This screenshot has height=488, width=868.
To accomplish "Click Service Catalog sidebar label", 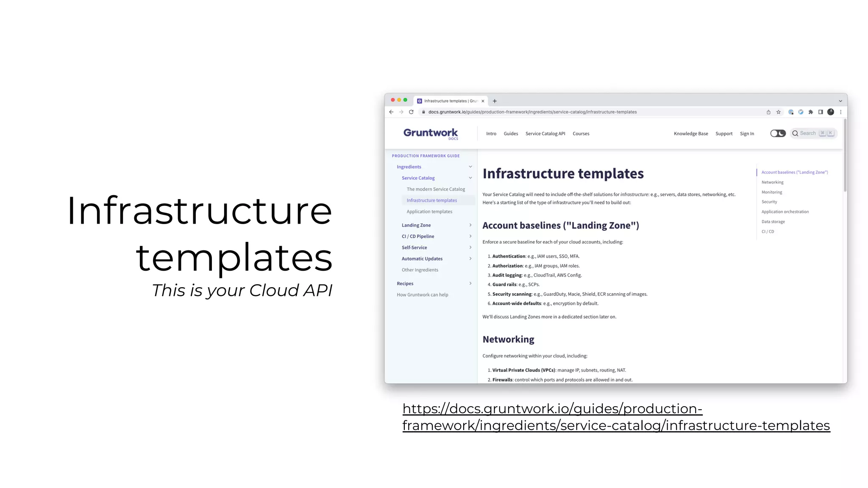I will click(418, 178).
